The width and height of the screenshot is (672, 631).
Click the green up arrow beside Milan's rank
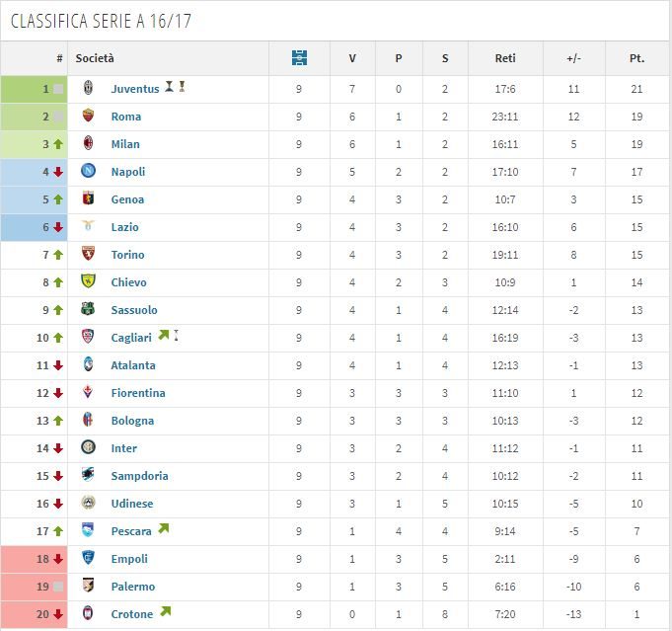coord(58,144)
